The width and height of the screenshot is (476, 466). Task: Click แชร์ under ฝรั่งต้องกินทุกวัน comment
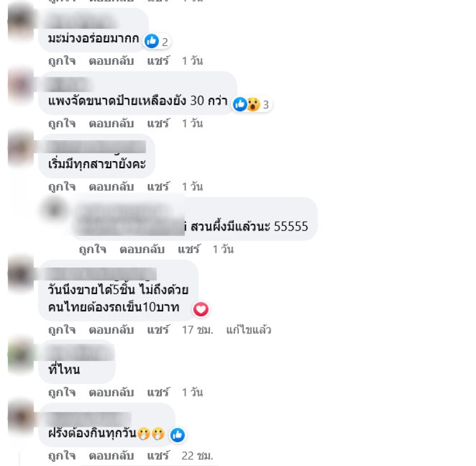point(158,456)
